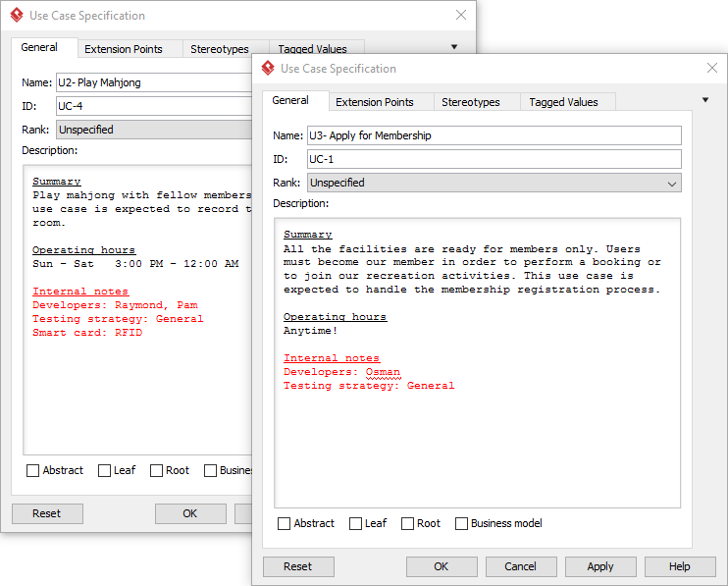Image resolution: width=728 pixels, height=586 pixels.
Task: Focus the Name field with U2- Play Mahjong
Action: [154, 82]
